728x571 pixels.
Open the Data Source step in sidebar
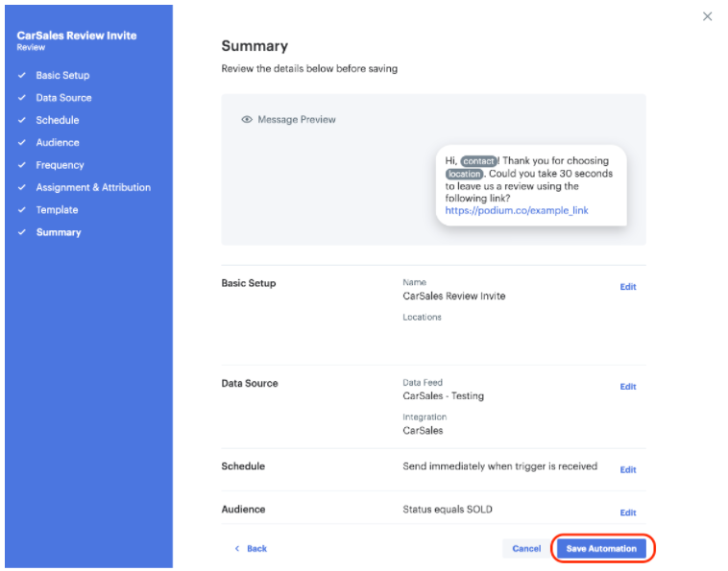pyautogui.click(x=63, y=98)
